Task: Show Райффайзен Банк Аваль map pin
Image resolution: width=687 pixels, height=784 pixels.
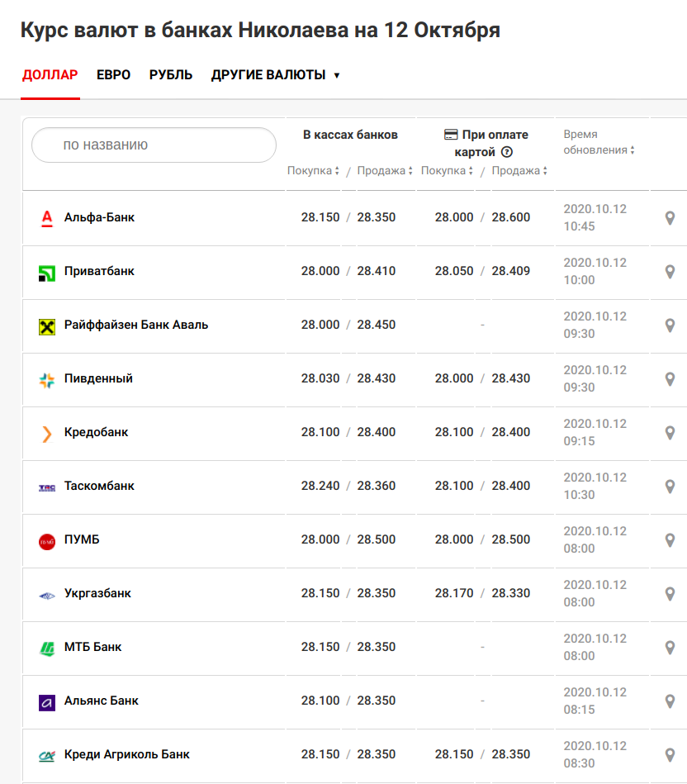Action: [x=670, y=325]
